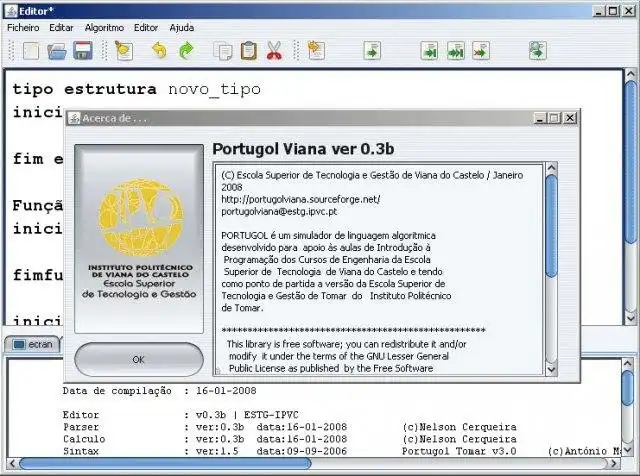The width and height of the screenshot is (640, 476).
Task: Click the portugolviana.sourceforge.net URL text
Action: [x=300, y=199]
